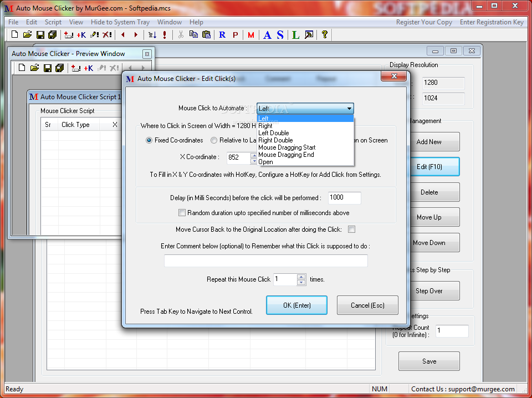The image size is (532, 398).
Task: Open the Script menu
Action: point(53,22)
